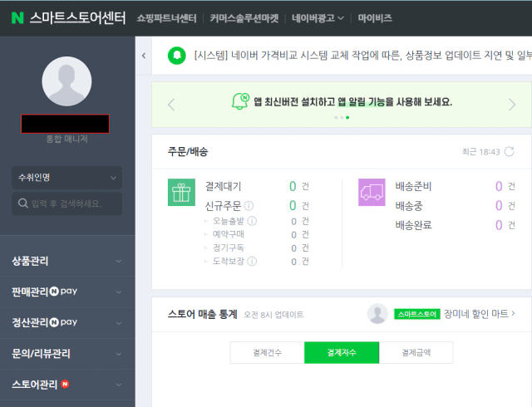Expand the 판매관리 Npay menu
The width and height of the screenshot is (532, 407).
click(67, 292)
